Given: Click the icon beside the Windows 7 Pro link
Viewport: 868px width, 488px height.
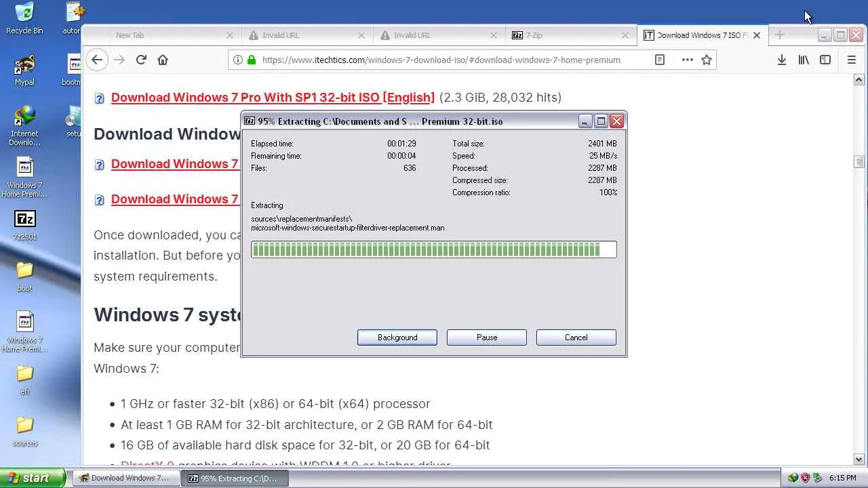Looking at the screenshot, I should [99, 98].
